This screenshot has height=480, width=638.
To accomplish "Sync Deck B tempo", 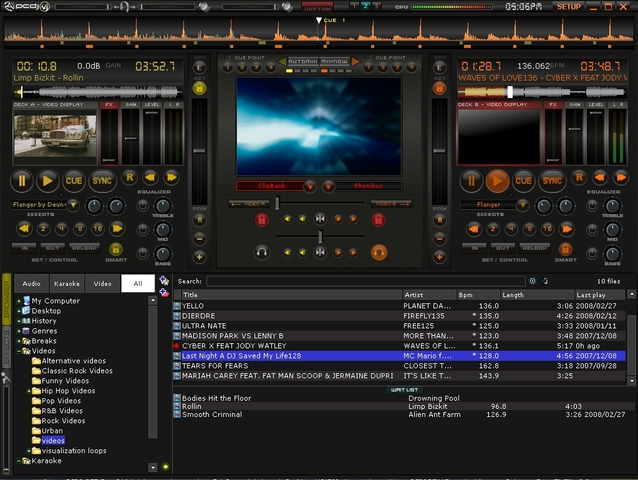I will tap(551, 180).
